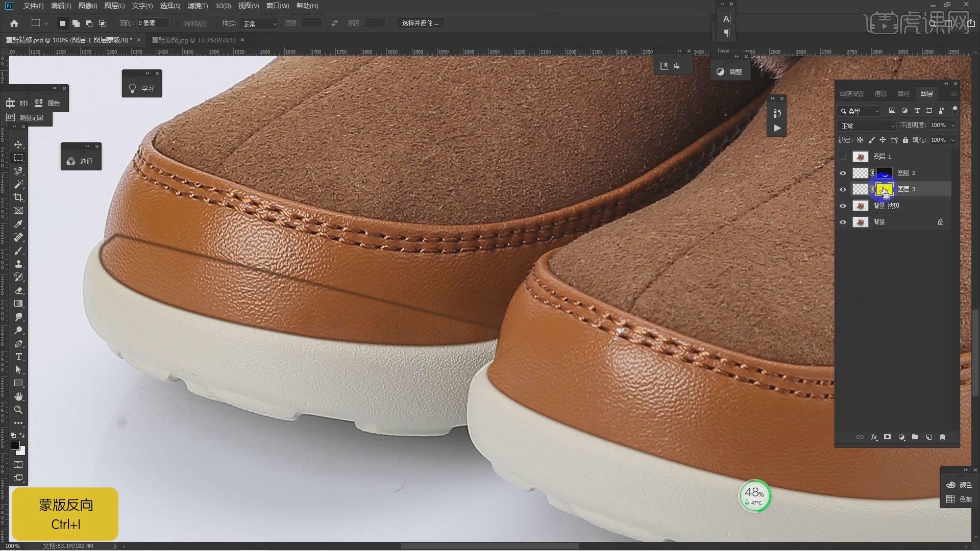980x551 pixels.
Task: Open the 调整 panel button
Action: coord(729,72)
